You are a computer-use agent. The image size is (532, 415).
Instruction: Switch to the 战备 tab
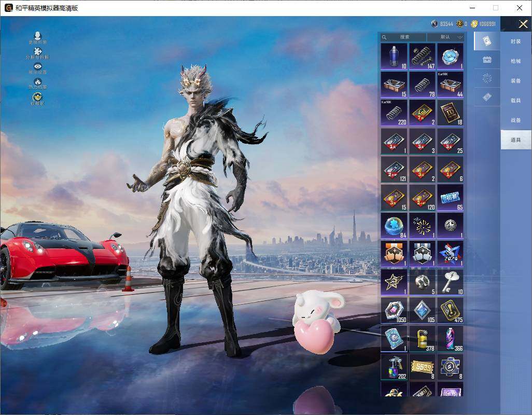point(516,120)
